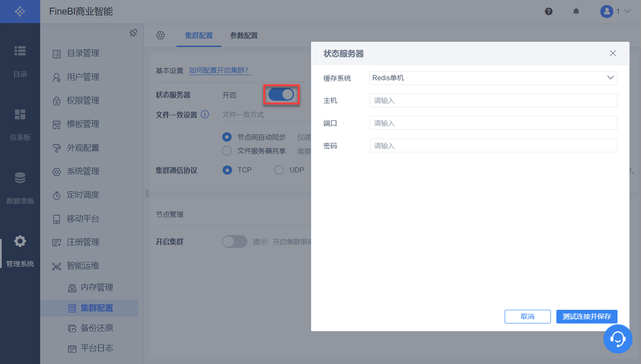This screenshot has height=364, width=641.
Task: Click the FineBI商业智能 title text
Action: click(x=81, y=11)
